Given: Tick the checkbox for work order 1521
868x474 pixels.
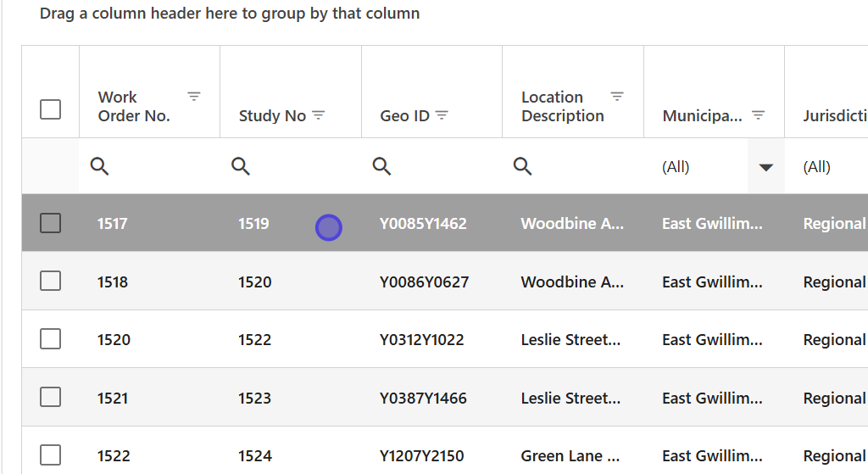Looking at the screenshot, I should pyautogui.click(x=51, y=397).
